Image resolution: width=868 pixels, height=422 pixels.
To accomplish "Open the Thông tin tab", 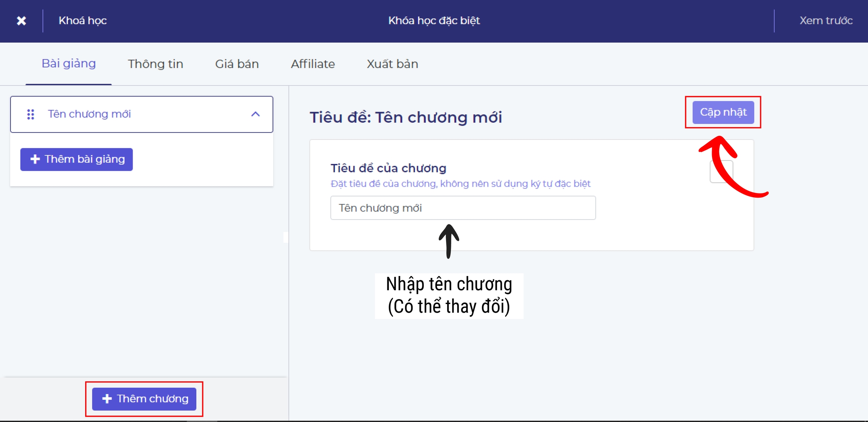I will click(x=155, y=64).
